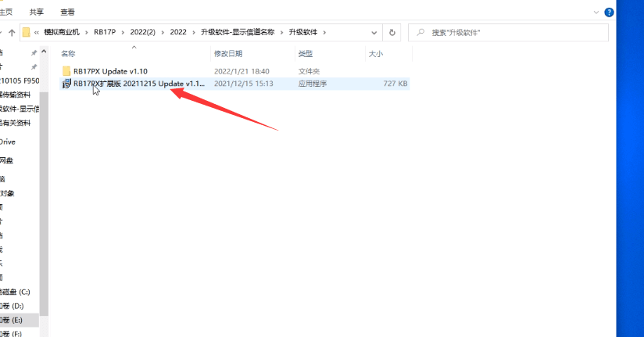Sort by the 类型 column header
Image resolution: width=644 pixels, height=337 pixels.
pyautogui.click(x=305, y=54)
